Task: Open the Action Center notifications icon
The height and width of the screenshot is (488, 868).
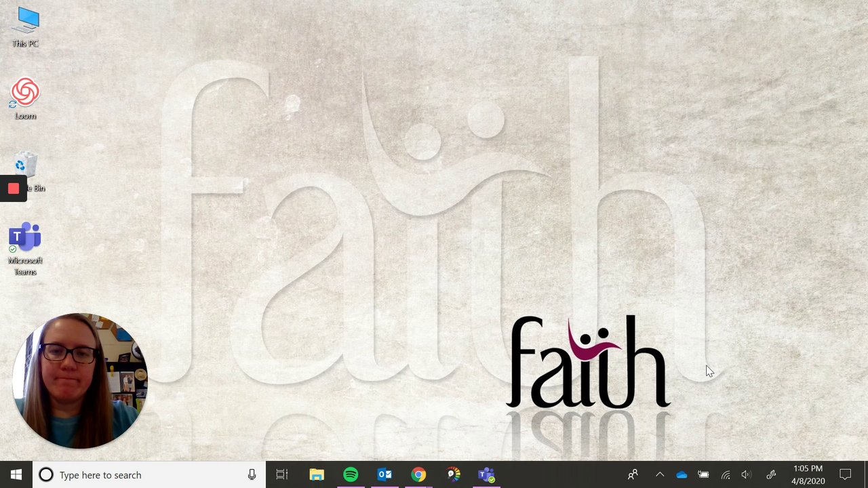Action: tap(846, 475)
